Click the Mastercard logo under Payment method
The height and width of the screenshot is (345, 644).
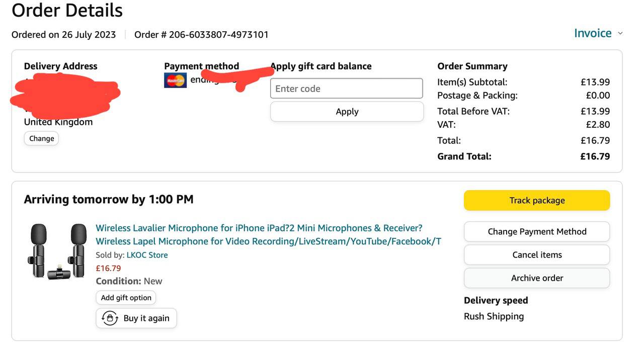tap(175, 80)
